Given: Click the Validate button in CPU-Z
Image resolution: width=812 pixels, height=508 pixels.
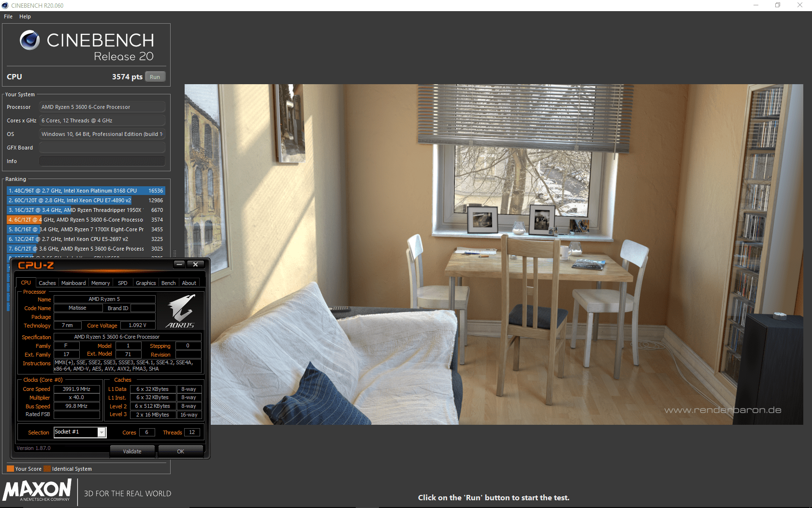Looking at the screenshot, I should [132, 451].
